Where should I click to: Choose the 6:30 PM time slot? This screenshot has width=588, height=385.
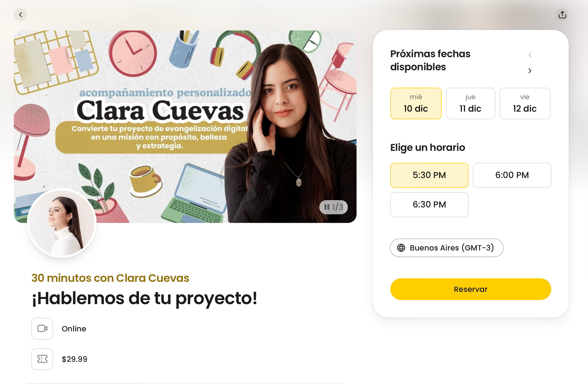tap(429, 205)
